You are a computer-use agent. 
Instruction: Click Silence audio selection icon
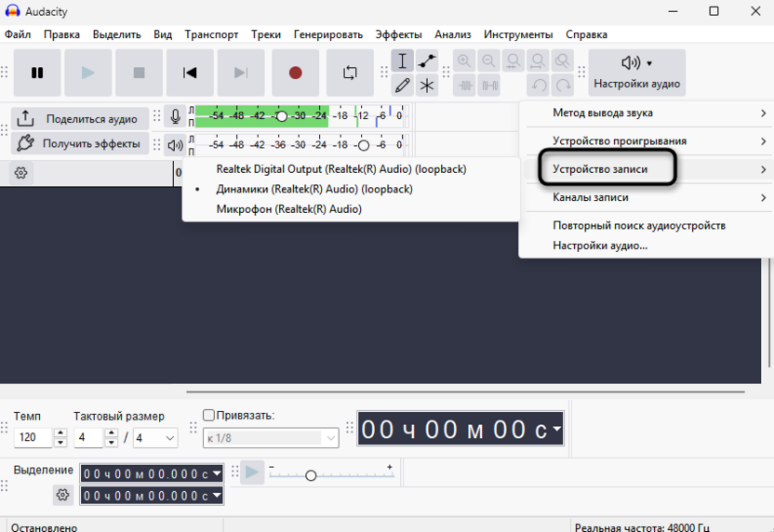[x=489, y=86]
